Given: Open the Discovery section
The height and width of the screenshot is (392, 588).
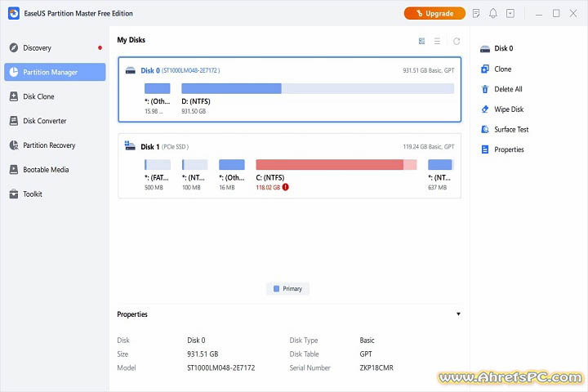Looking at the screenshot, I should coord(55,48).
